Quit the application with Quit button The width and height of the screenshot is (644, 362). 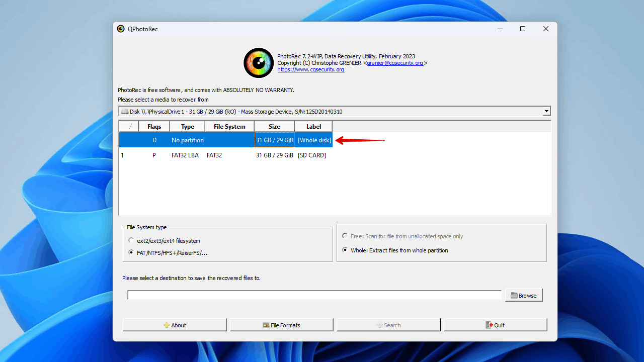point(495,325)
